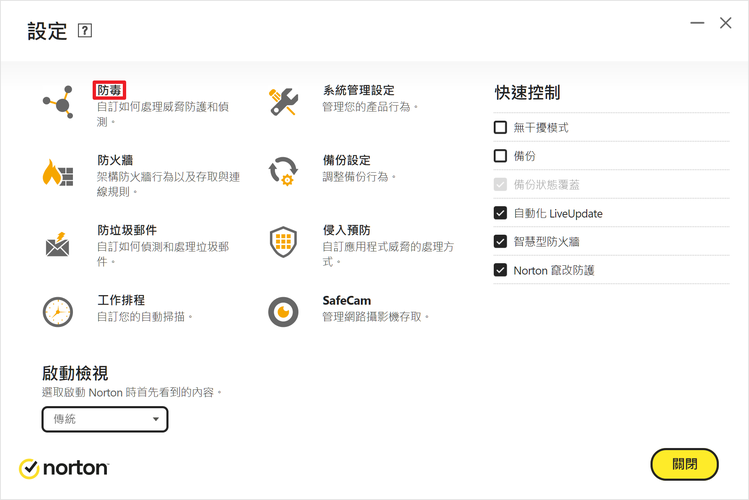Screen dimensions: 749x500
Task: Click the 自動化 LiveUpdate label
Action: [x=558, y=213]
